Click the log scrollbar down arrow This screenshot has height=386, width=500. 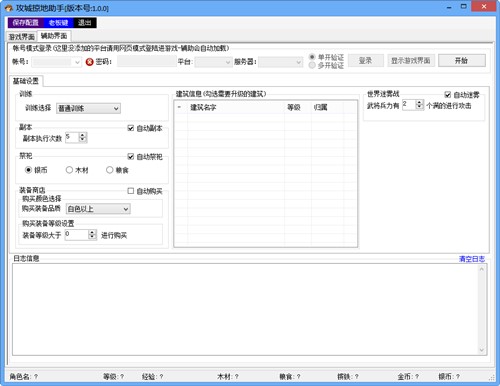click(x=482, y=350)
